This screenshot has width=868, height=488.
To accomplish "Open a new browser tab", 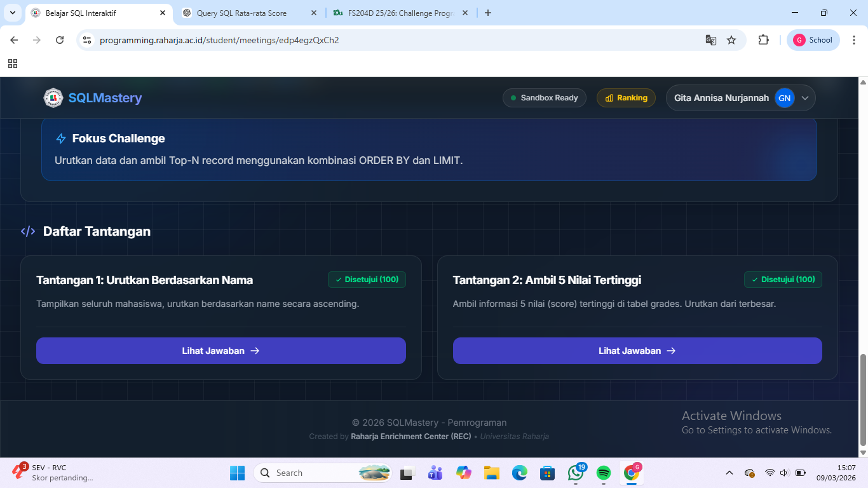I will pyautogui.click(x=488, y=13).
